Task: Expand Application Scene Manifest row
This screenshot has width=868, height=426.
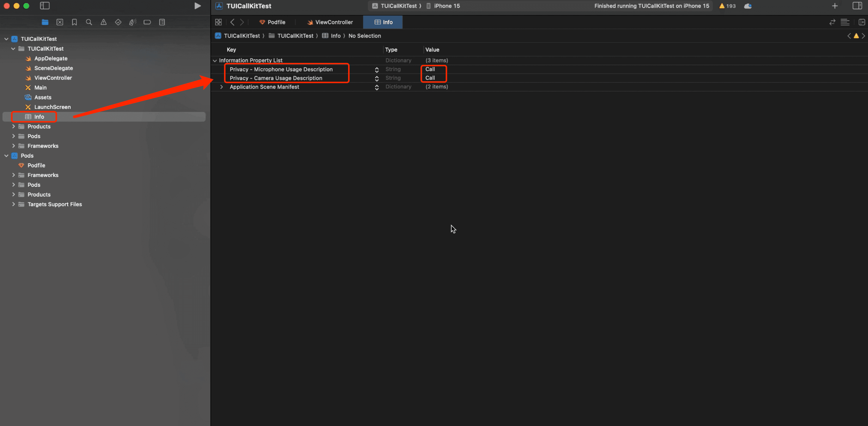Action: (221, 87)
